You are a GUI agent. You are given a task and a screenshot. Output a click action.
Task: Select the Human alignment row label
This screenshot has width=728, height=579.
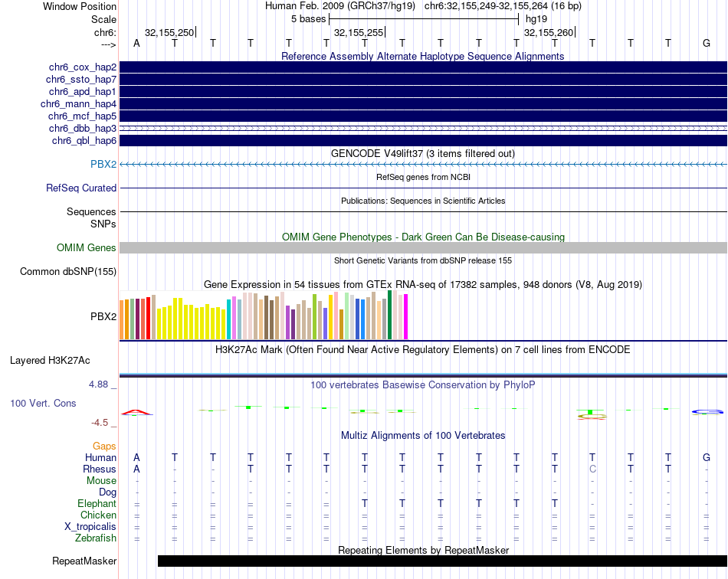(100, 457)
